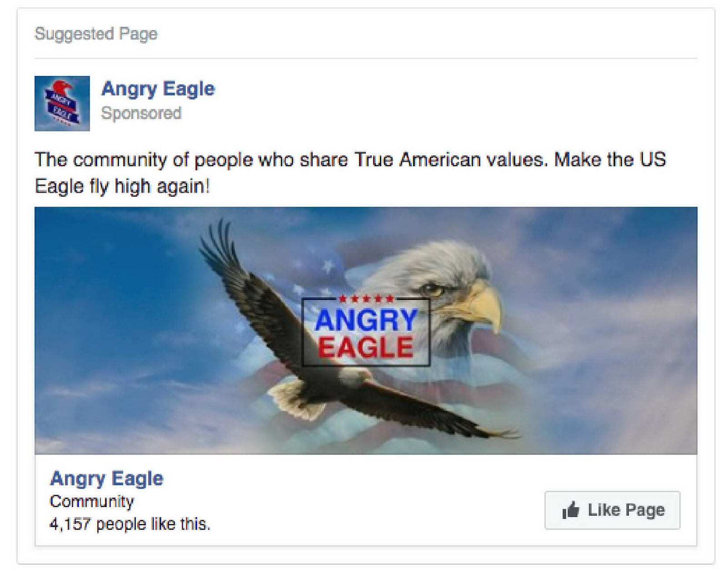Open the Angry Eagle page name beside Sponsored
Viewport: 728px width, 578px height.
point(157,89)
